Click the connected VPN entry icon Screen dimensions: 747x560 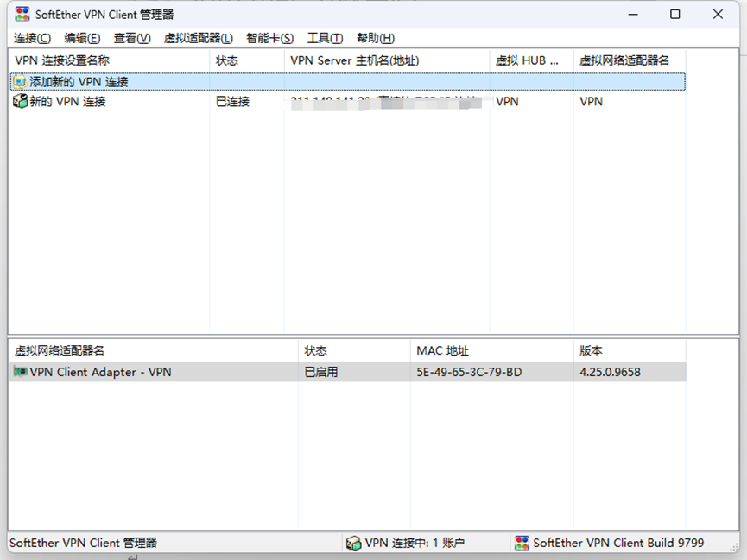pos(20,101)
